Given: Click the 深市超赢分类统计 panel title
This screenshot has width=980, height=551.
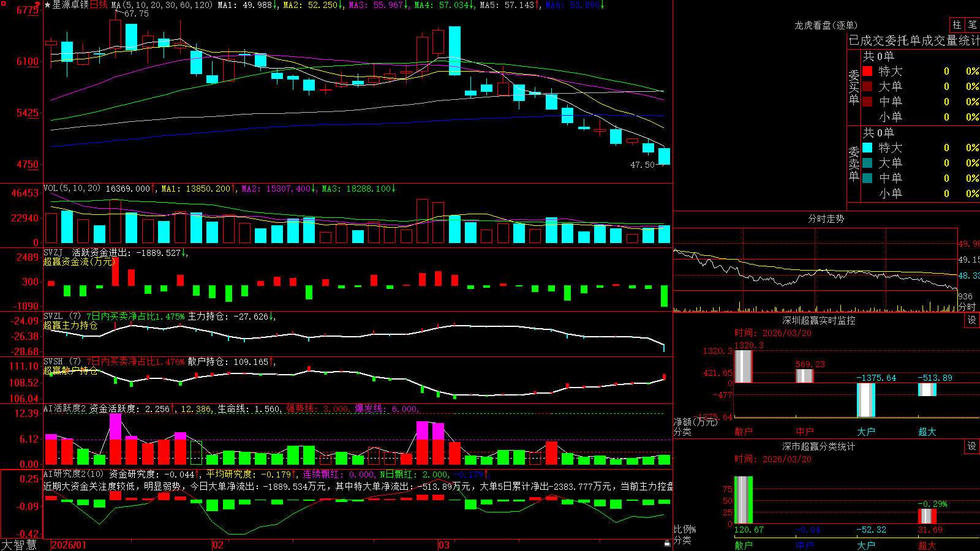Looking at the screenshot, I should [x=819, y=446].
